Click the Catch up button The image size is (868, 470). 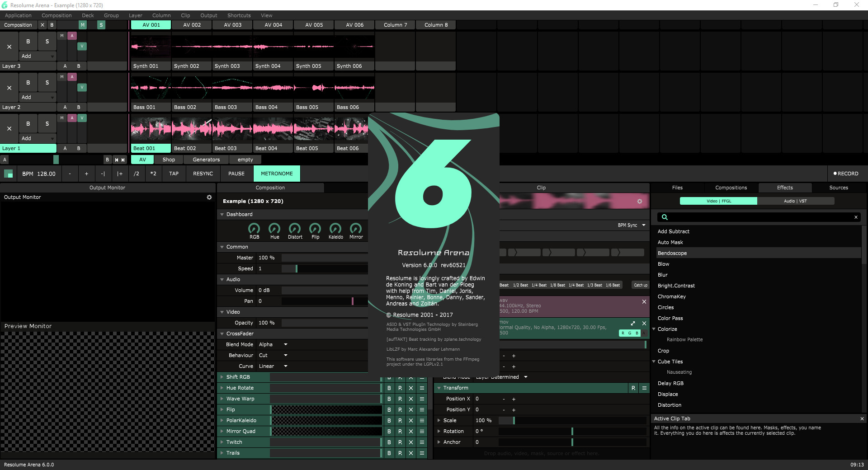pyautogui.click(x=641, y=285)
